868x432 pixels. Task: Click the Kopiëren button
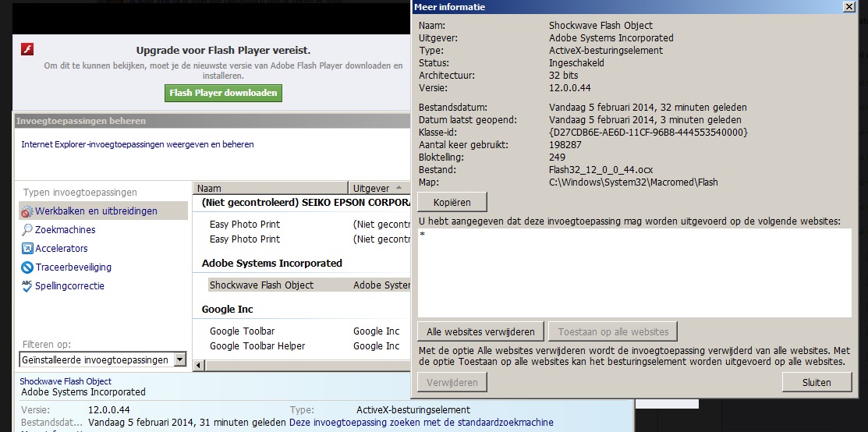point(452,202)
